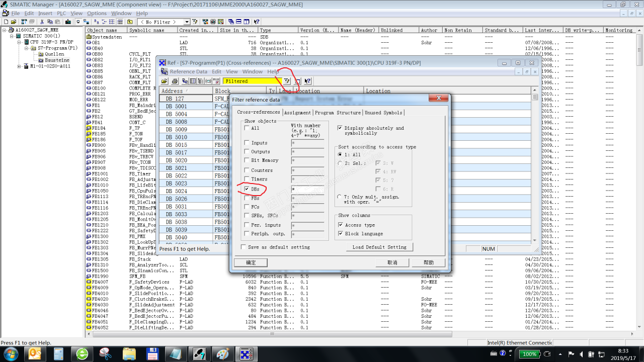Viewport: 644px width, 362px height.
Task: Open Paint from the taskbar
Action: pos(222,354)
